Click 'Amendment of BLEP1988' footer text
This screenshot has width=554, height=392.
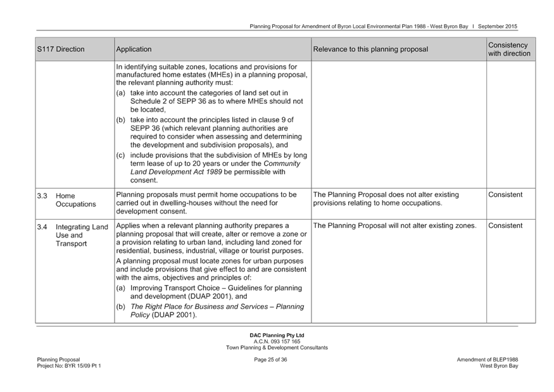[x=488, y=360]
